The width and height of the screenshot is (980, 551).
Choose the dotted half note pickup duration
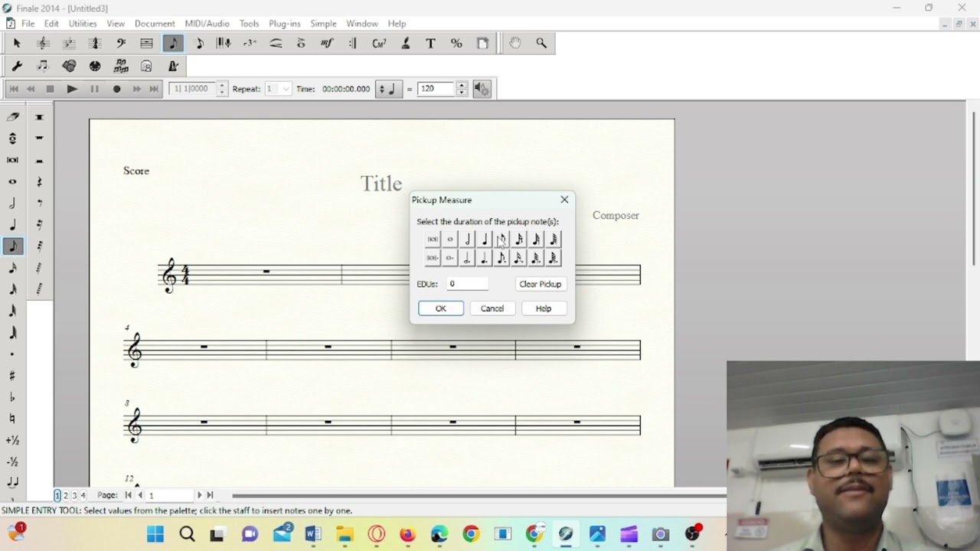(x=467, y=258)
